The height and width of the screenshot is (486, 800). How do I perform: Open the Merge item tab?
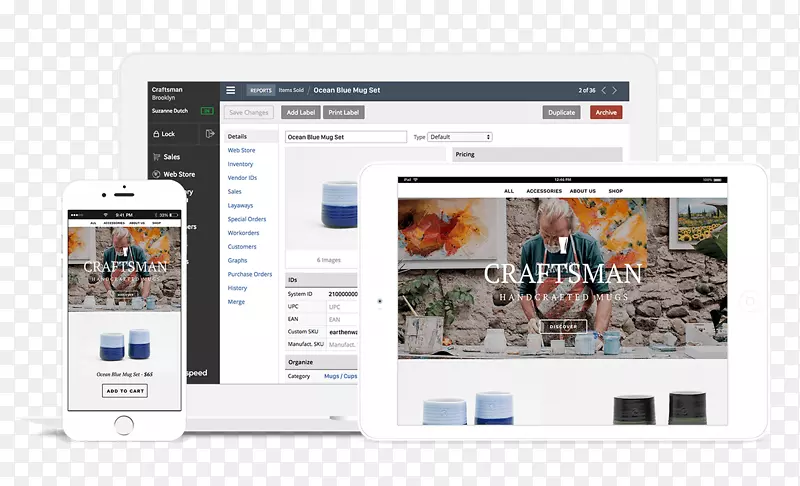point(236,302)
